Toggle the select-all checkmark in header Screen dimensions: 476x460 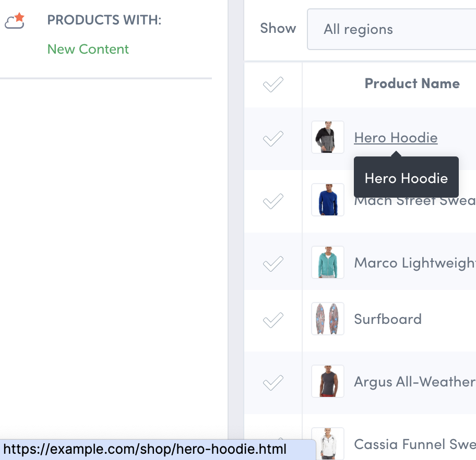point(273,84)
